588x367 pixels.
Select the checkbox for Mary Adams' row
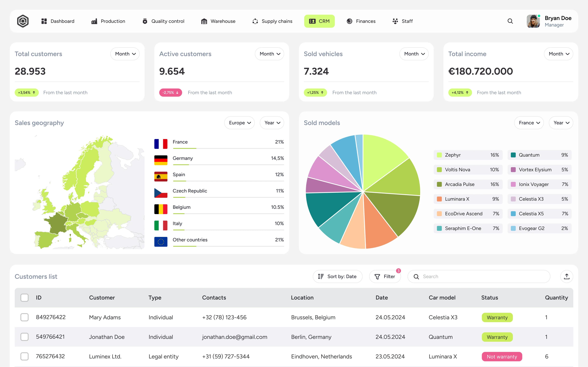tap(24, 317)
